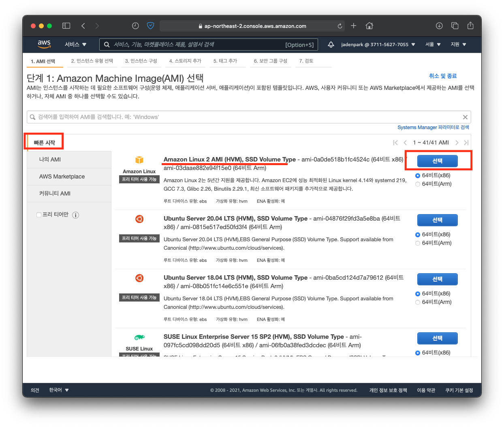Open 나의 AMI in sidebar
The image size is (504, 427).
pos(69,159)
